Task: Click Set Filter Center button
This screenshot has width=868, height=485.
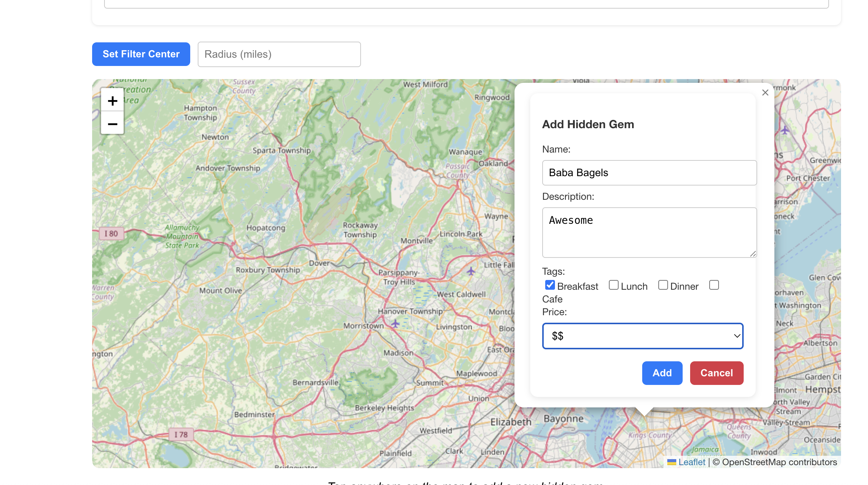Action: (141, 54)
